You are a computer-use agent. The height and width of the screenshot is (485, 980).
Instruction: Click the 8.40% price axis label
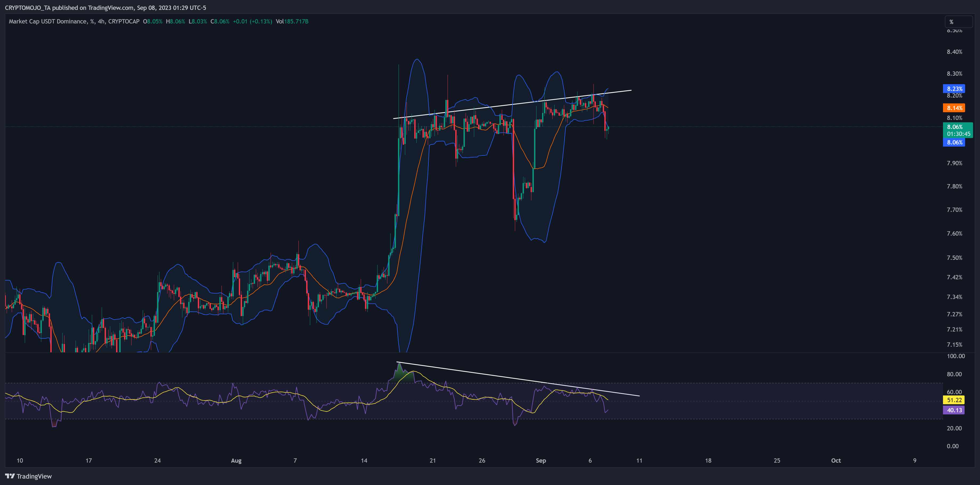(x=954, y=52)
